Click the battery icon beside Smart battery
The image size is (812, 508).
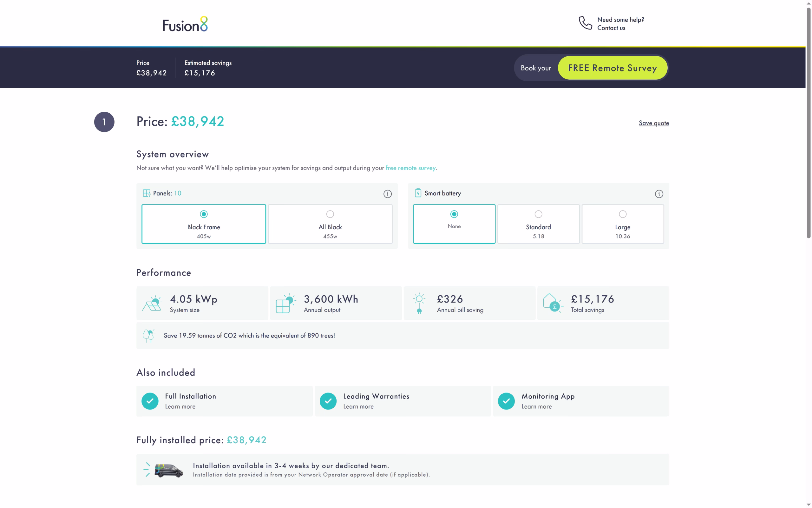click(418, 193)
